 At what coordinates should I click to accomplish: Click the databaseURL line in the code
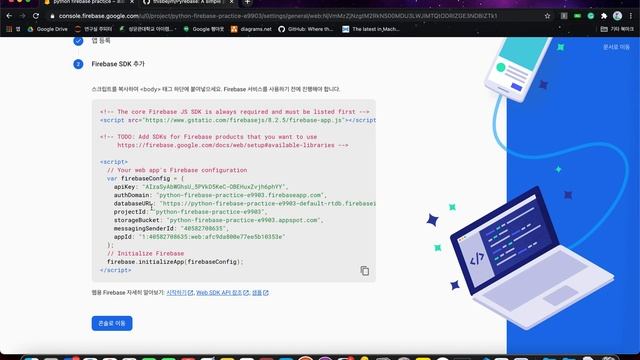244,203
